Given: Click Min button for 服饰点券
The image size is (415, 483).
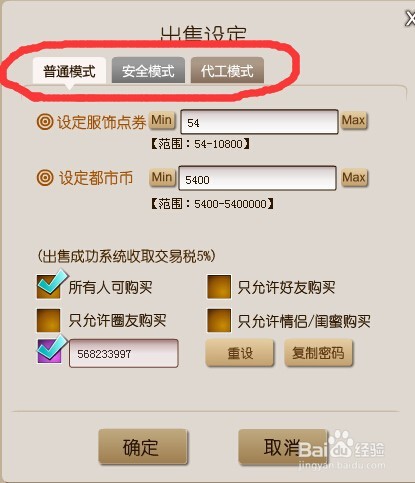Looking at the screenshot, I should click(x=162, y=120).
